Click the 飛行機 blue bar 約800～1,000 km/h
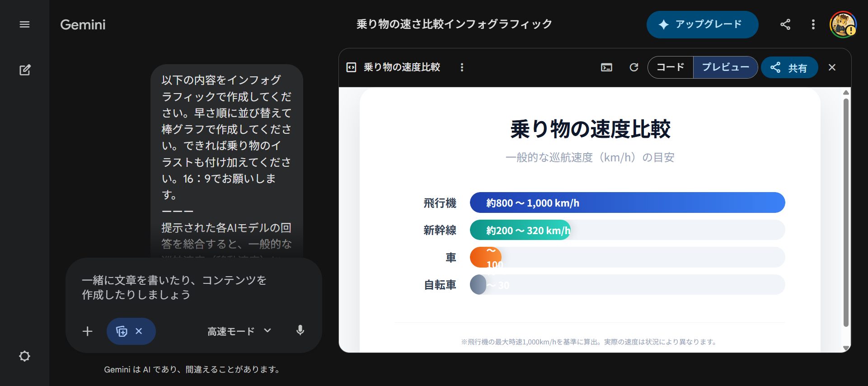 [x=627, y=202]
